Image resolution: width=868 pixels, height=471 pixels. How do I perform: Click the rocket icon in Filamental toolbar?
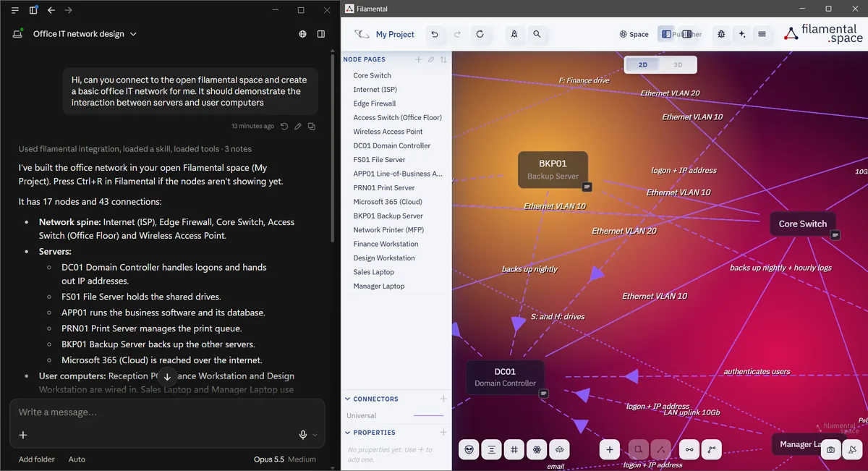click(x=514, y=34)
